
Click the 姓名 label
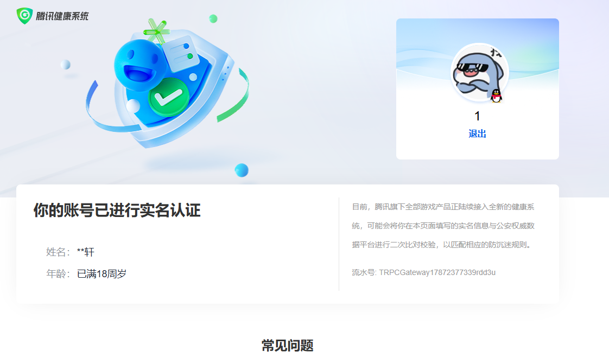click(x=58, y=252)
